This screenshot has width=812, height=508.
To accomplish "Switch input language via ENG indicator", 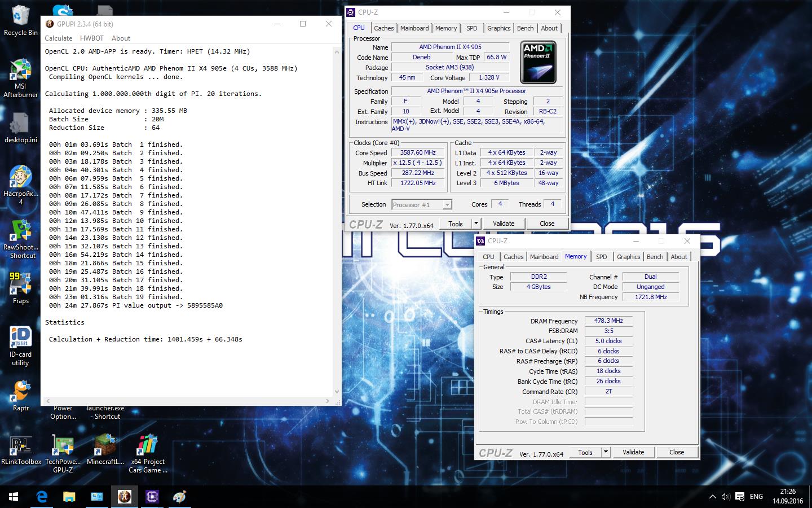I will pos(756,497).
